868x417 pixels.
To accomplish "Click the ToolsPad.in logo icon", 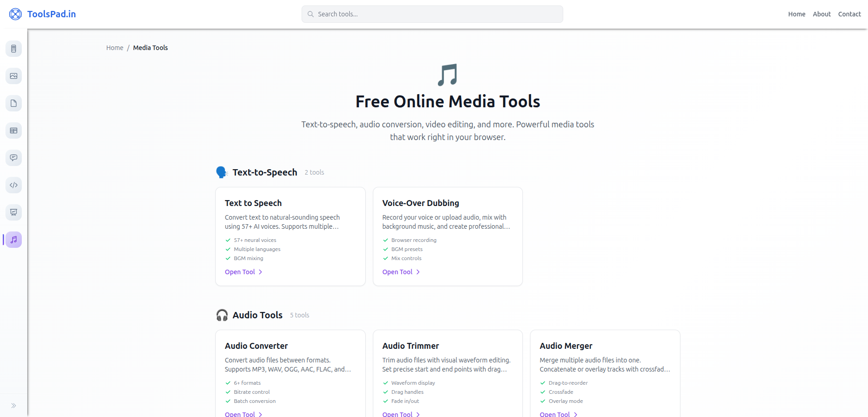I will point(15,14).
